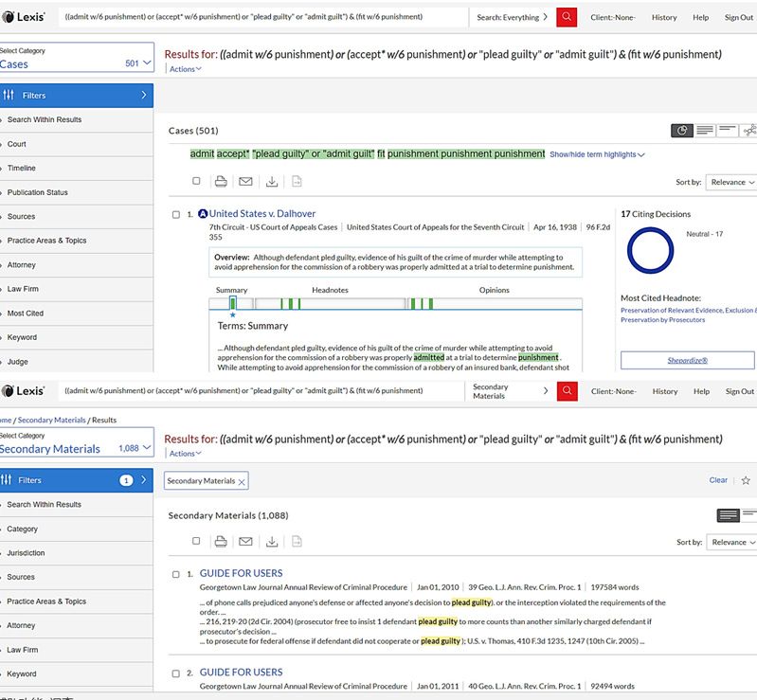The image size is (757, 700).
Task: Click the red search button beside 'Search: Everything'
Action: pos(567,17)
